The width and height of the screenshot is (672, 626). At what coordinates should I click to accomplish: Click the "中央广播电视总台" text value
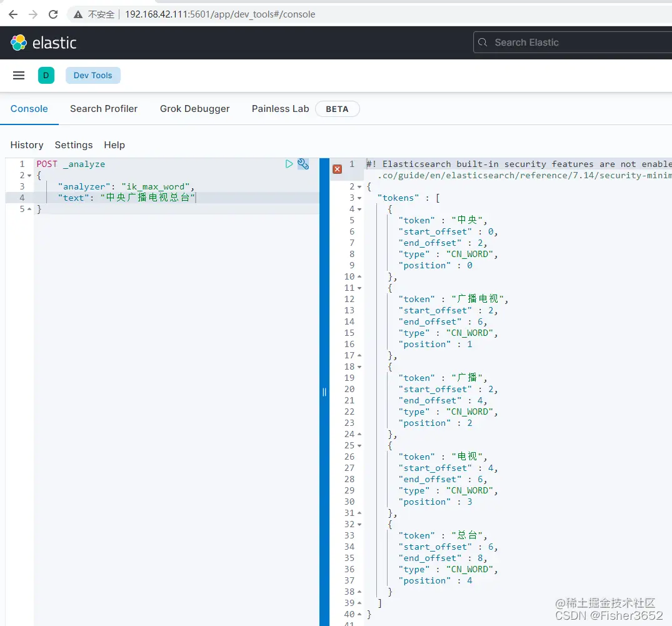148,198
